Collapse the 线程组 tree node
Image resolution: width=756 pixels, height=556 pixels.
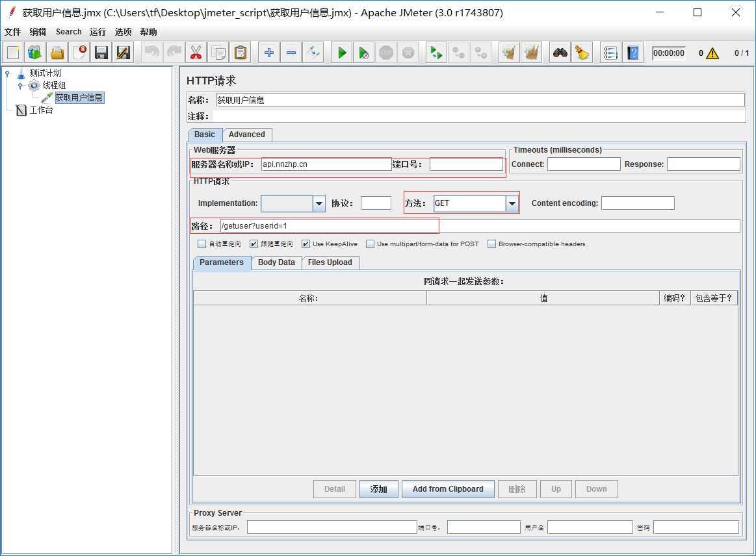point(20,86)
